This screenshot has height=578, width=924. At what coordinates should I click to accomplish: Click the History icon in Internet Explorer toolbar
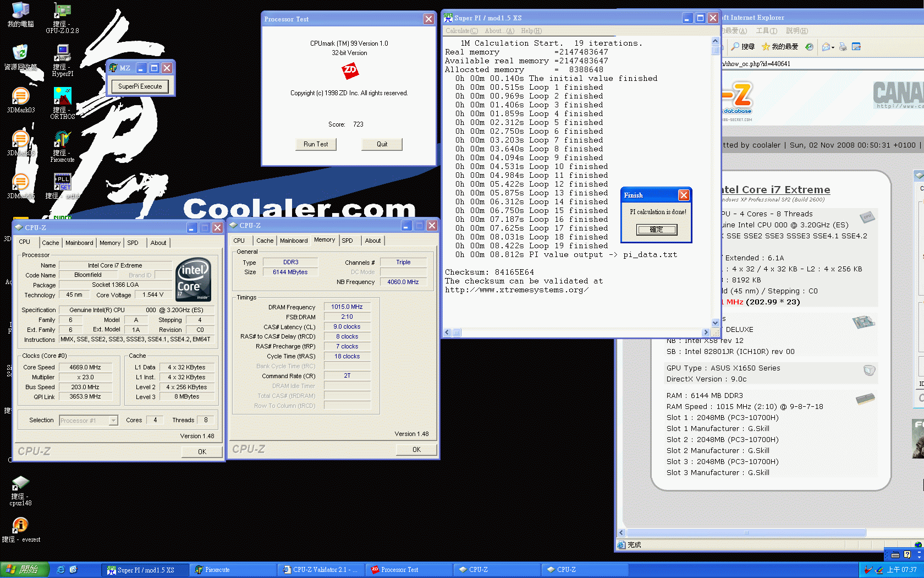click(809, 47)
